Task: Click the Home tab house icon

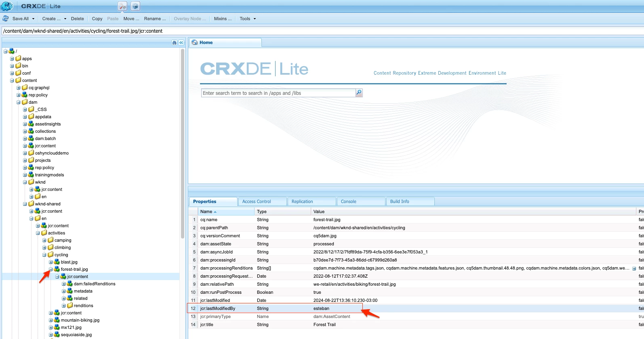Action: click(195, 42)
